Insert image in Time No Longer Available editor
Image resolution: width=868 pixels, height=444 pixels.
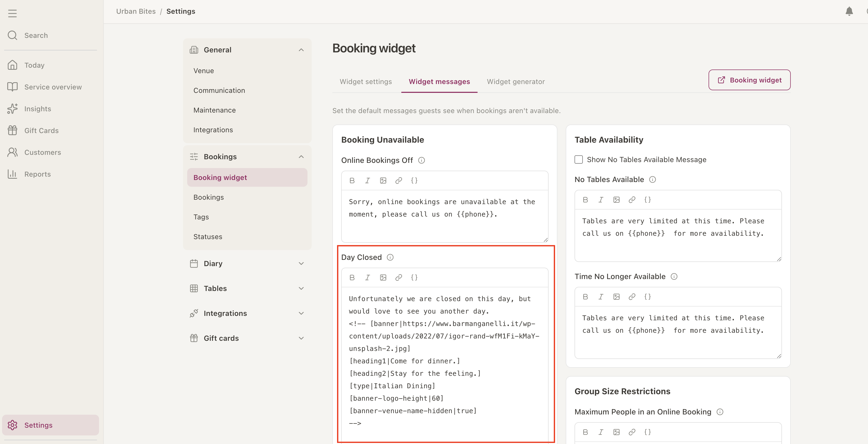point(616,297)
